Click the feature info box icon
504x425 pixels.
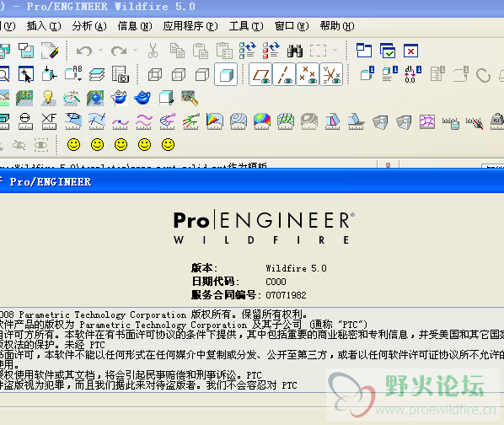pos(367,73)
